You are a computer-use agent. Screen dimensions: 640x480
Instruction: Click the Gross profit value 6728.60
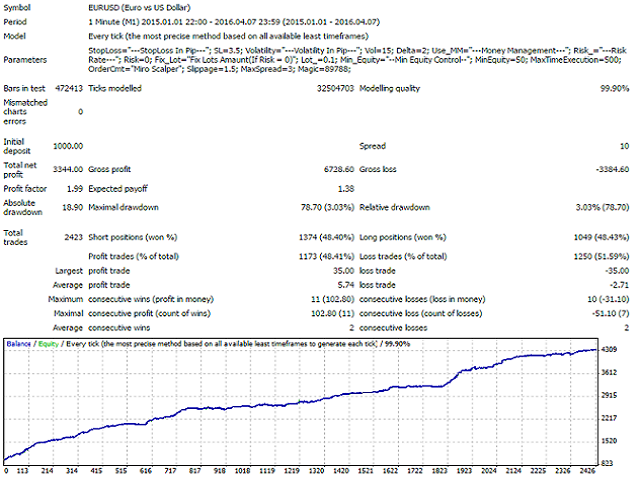tap(339, 169)
